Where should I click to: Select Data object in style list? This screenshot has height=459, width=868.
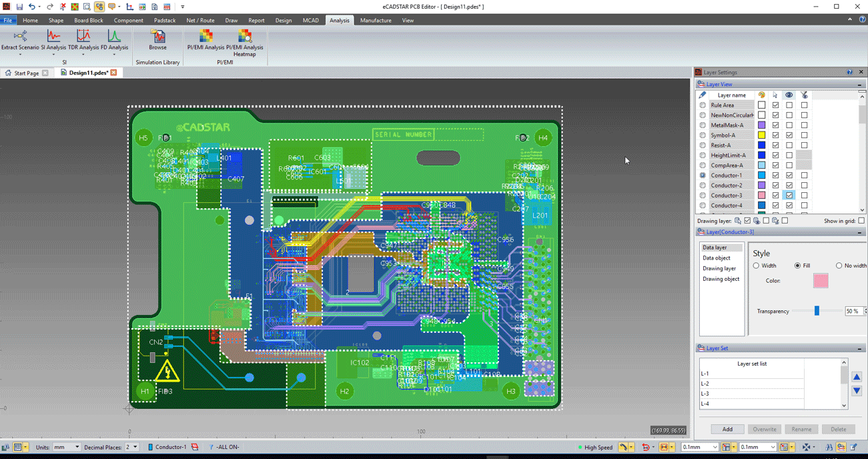(x=717, y=258)
